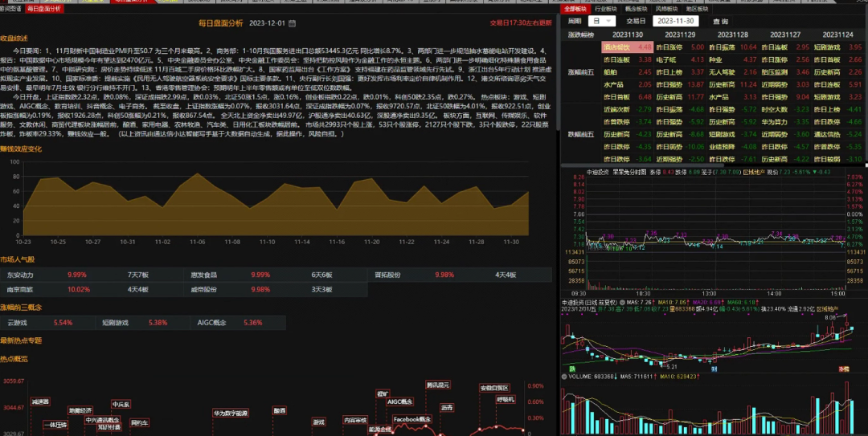The image size is (868, 436).
Task: Select the 每日盘面分析 red tab
Action: (x=44, y=9)
